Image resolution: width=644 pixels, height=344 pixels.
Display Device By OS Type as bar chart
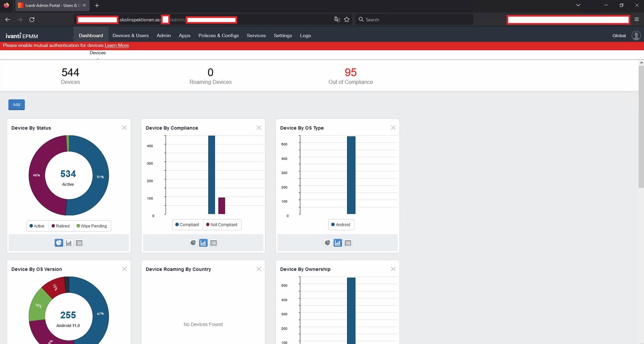[337, 243]
